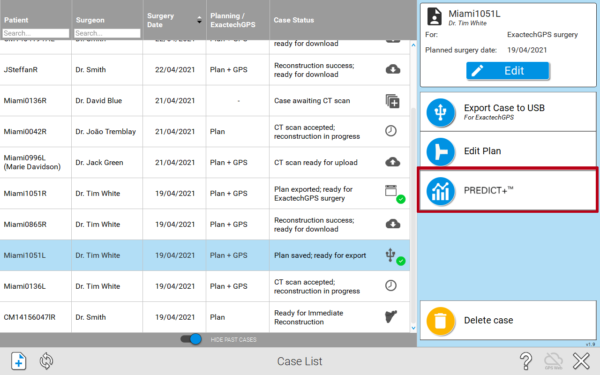Select the Miami0136R patient row
Screen dimensions: 600x375
pyautogui.click(x=205, y=101)
